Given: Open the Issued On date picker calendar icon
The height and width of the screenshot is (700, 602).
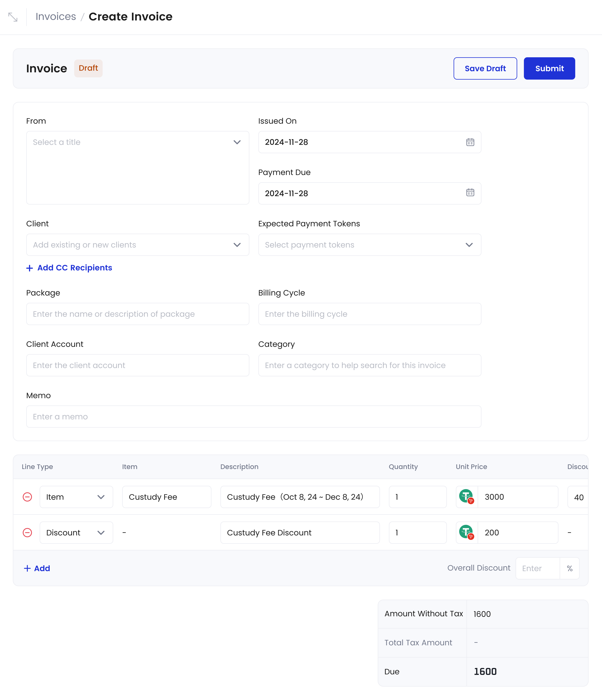Looking at the screenshot, I should tap(470, 142).
